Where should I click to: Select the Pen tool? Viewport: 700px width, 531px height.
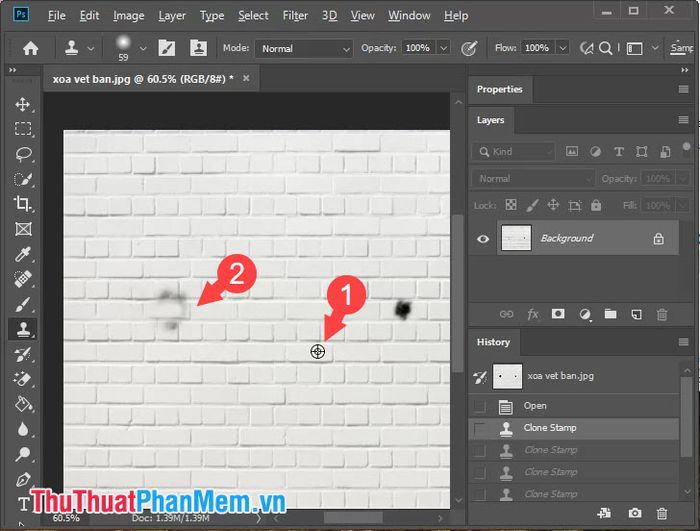tap(23, 480)
